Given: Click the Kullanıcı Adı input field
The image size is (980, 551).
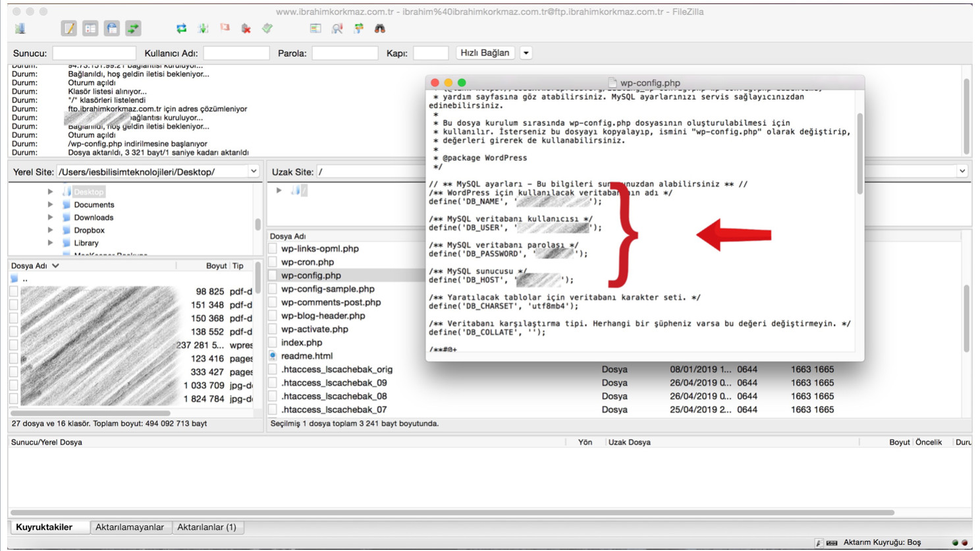Looking at the screenshot, I should 236,53.
